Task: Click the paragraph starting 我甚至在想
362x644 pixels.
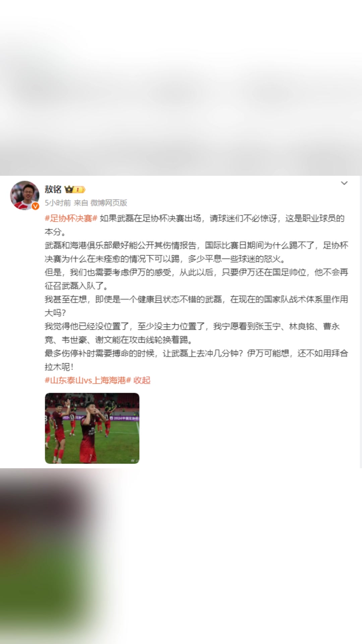Action: click(x=196, y=306)
